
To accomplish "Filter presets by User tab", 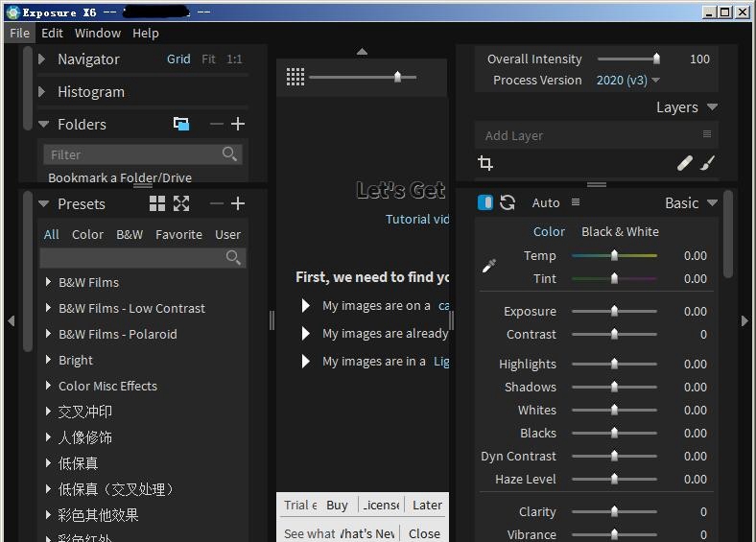I will [x=227, y=234].
